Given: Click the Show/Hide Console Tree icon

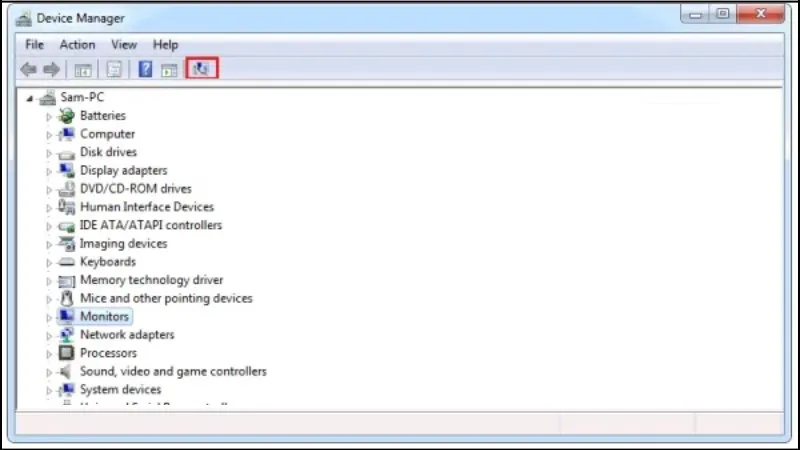Looking at the screenshot, I should pos(83,69).
